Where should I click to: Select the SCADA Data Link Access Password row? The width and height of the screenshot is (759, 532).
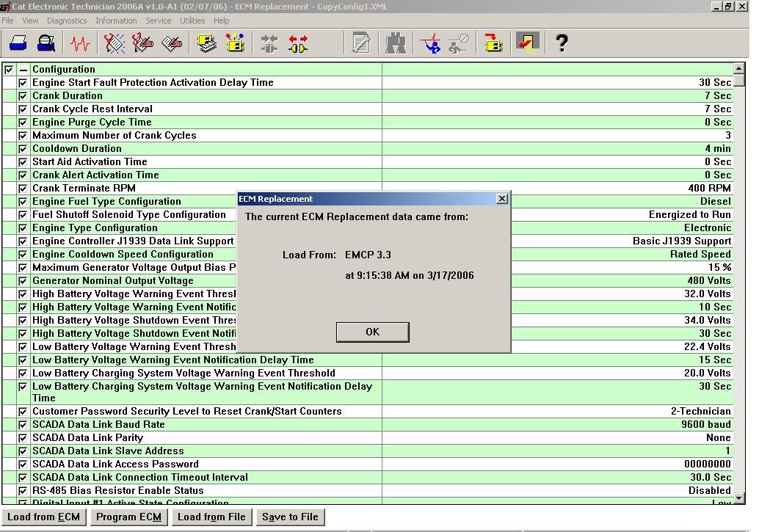(368, 464)
